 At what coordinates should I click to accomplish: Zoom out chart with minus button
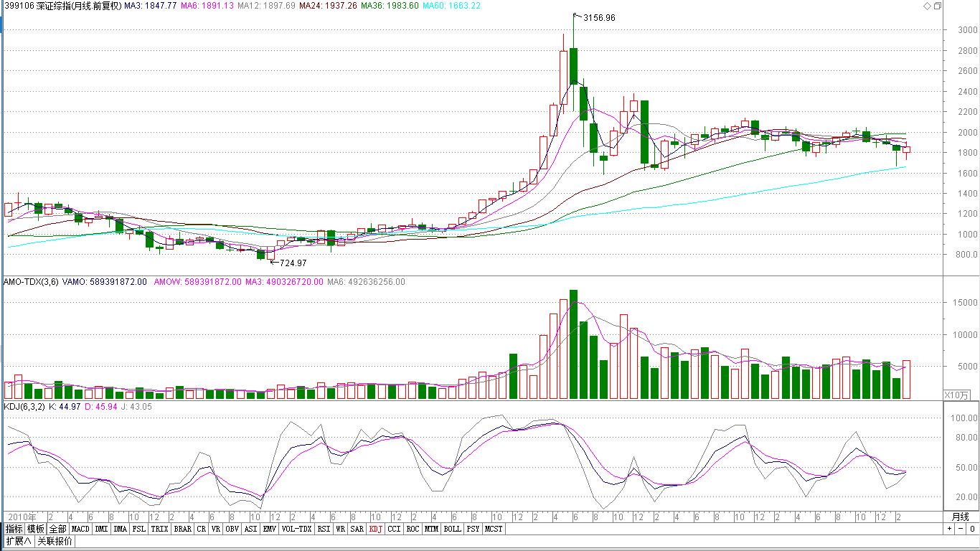click(x=960, y=529)
